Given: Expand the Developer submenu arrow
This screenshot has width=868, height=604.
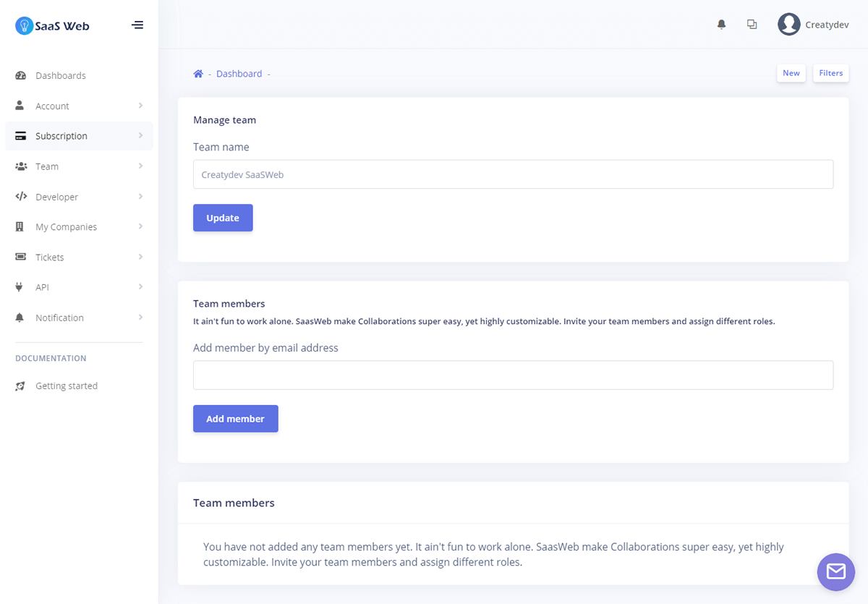Looking at the screenshot, I should point(140,197).
